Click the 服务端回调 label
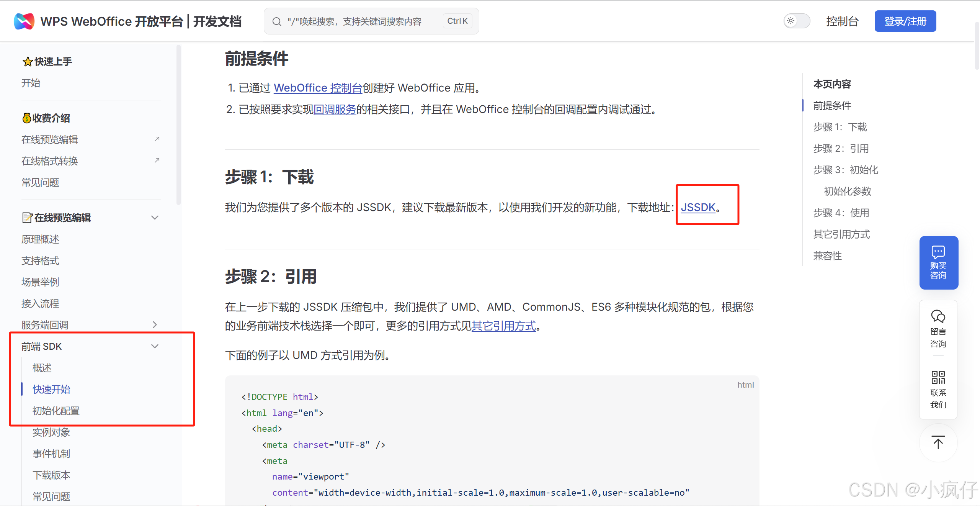Screen dimensions: 980x506 45,325
